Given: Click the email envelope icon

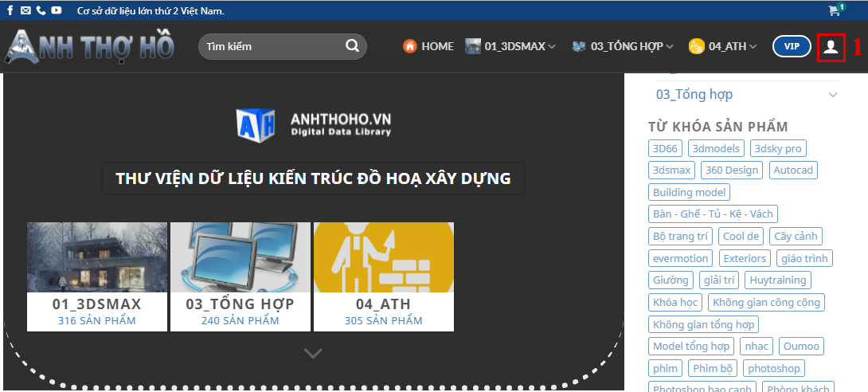Looking at the screenshot, I should pos(25,10).
